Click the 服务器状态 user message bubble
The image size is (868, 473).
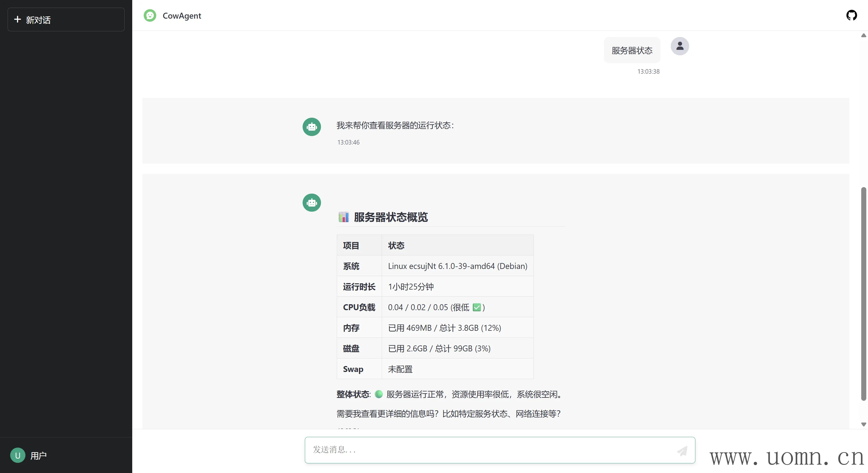point(632,51)
